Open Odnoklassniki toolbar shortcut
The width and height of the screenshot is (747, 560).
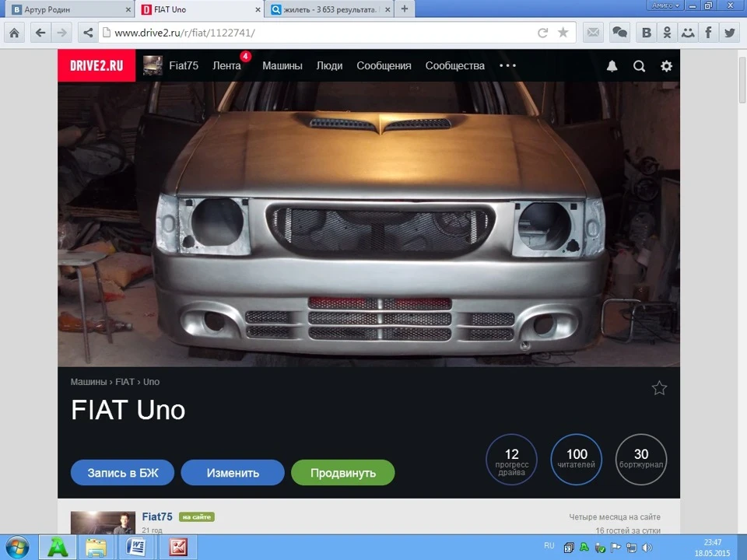[667, 33]
